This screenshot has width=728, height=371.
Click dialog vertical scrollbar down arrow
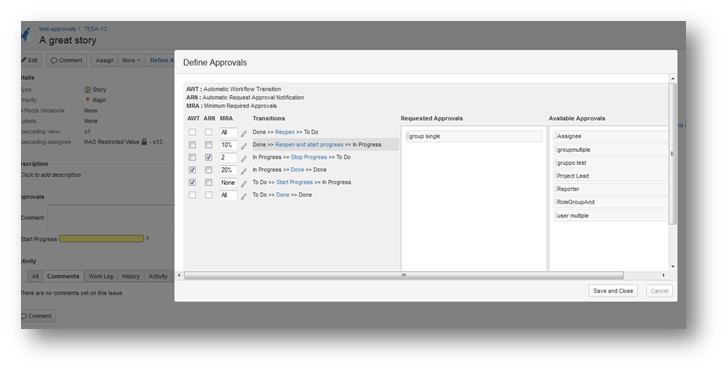click(x=673, y=267)
